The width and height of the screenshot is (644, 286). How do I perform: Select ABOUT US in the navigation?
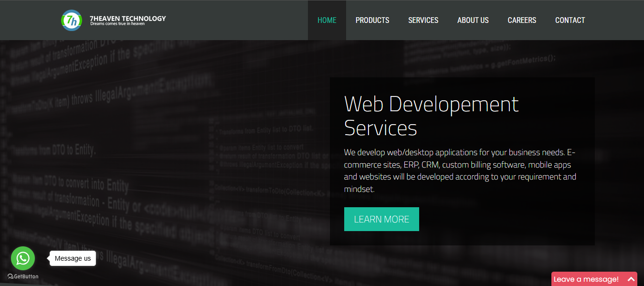tap(473, 20)
